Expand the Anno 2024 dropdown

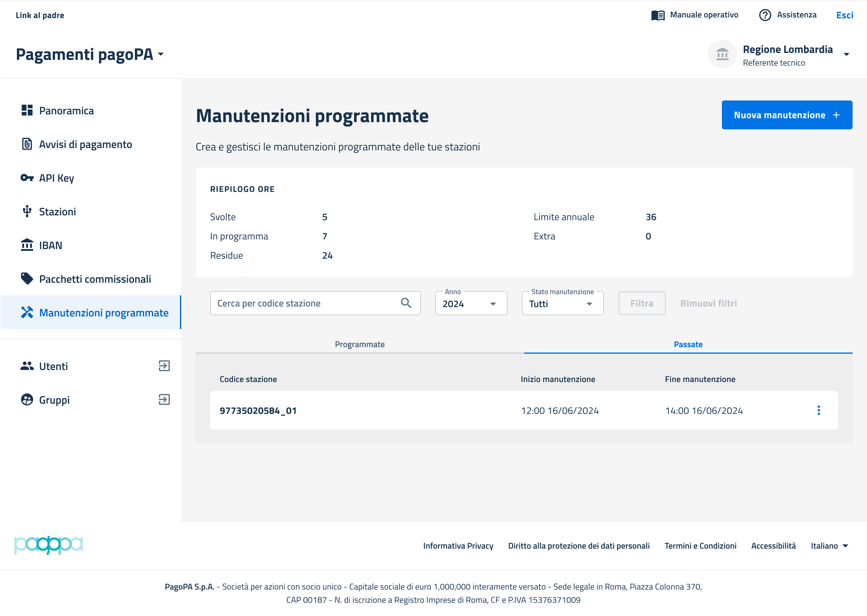pos(471,304)
